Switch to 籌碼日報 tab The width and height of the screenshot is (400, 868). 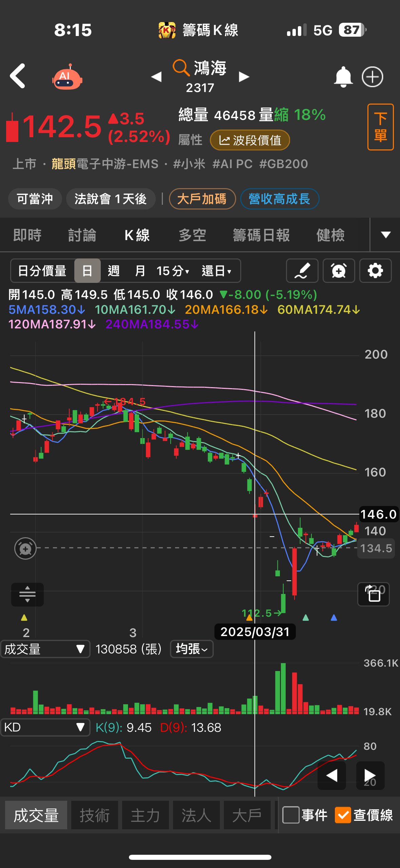click(261, 235)
